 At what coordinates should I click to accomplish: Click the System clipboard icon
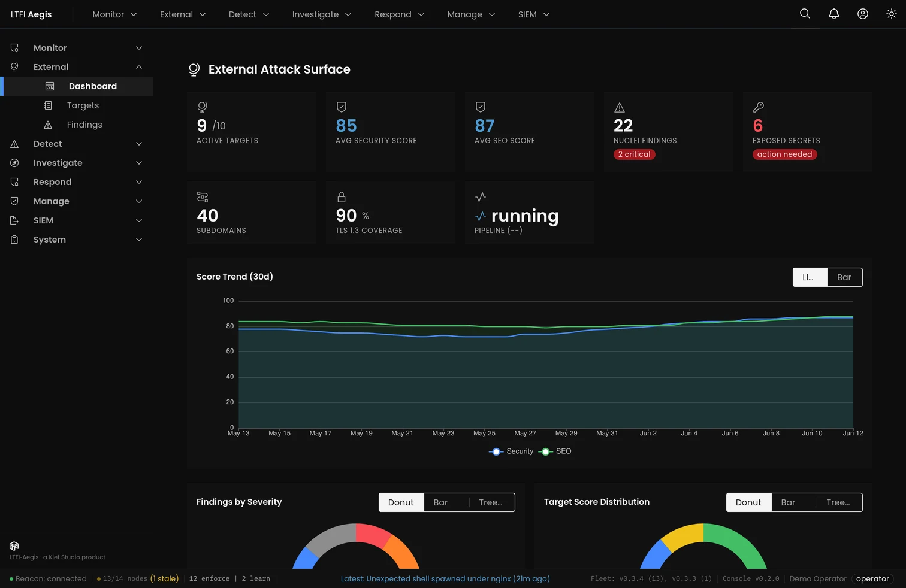point(14,240)
